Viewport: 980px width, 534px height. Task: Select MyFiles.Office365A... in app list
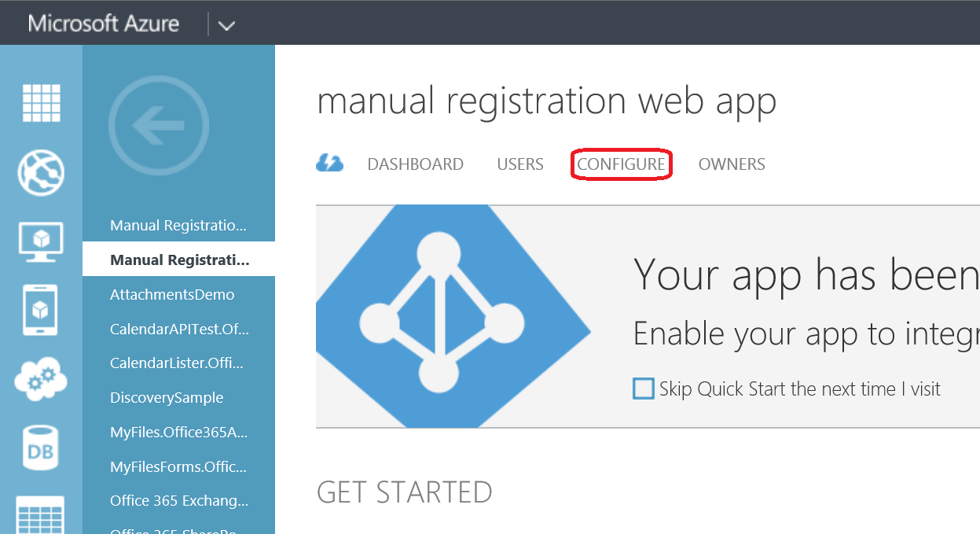178,432
